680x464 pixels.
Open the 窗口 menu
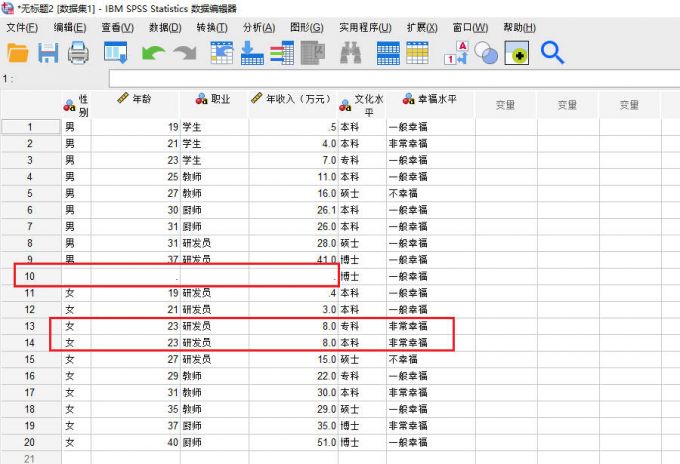pyautogui.click(x=470, y=28)
